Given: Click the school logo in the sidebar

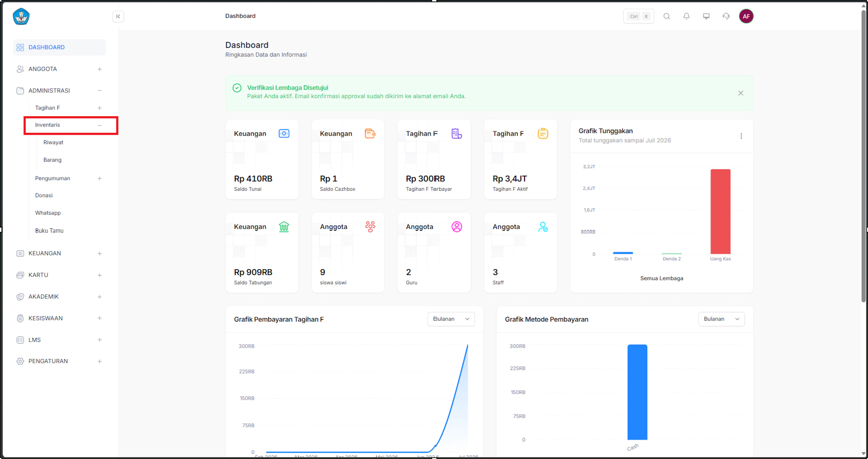Looking at the screenshot, I should point(21,16).
